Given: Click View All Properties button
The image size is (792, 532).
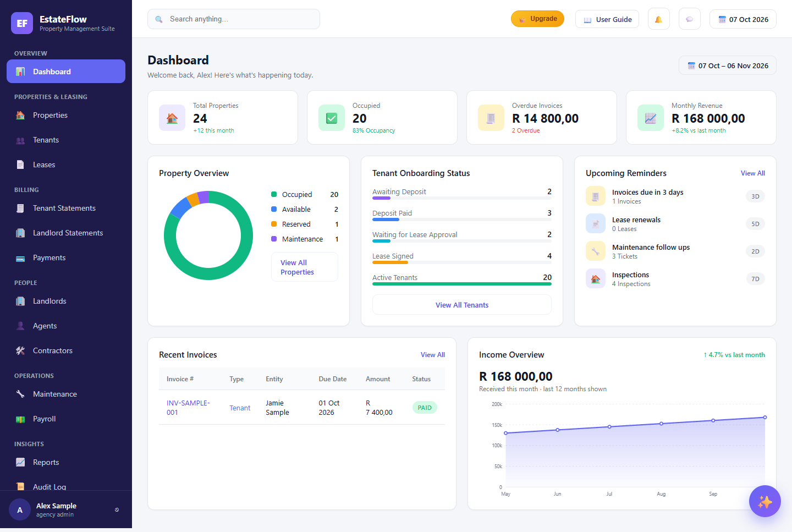Looking at the screenshot, I should [x=305, y=267].
